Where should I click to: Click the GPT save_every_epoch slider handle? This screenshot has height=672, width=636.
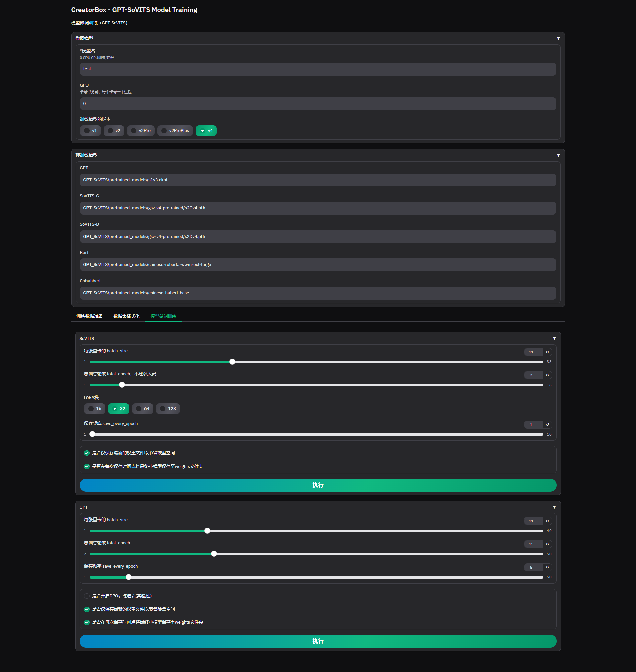129,577
